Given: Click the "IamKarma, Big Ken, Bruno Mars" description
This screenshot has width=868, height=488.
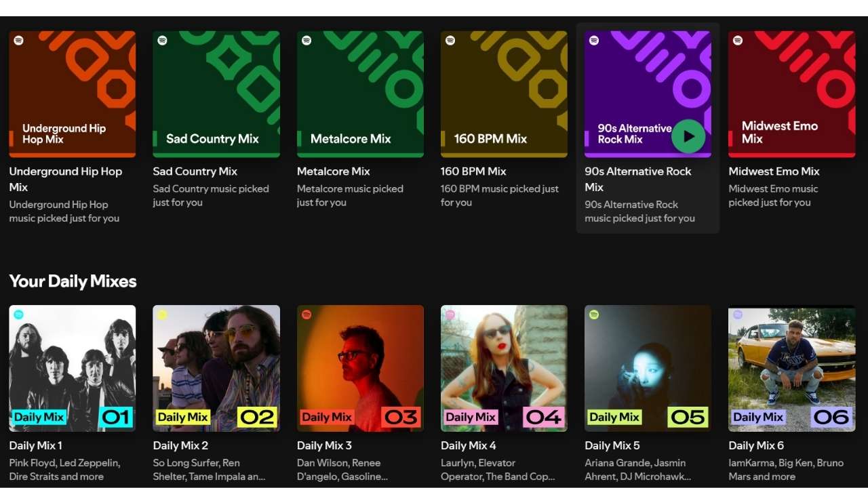Looking at the screenshot, I should (786, 470).
